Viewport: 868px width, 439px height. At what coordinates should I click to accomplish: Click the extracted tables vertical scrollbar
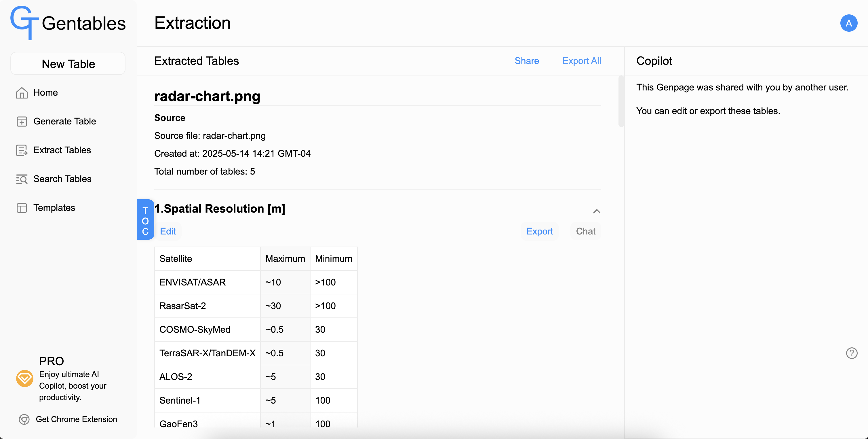click(621, 101)
